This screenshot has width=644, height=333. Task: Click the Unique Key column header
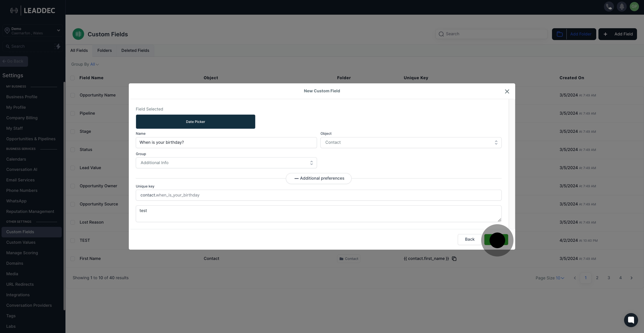click(x=416, y=78)
